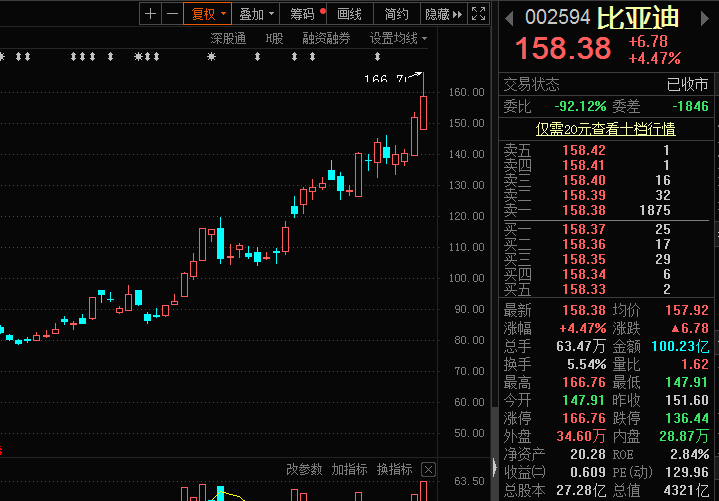The height and width of the screenshot is (501, 719).
Task: Toggle the 画线 drawing tools
Action: tap(350, 14)
